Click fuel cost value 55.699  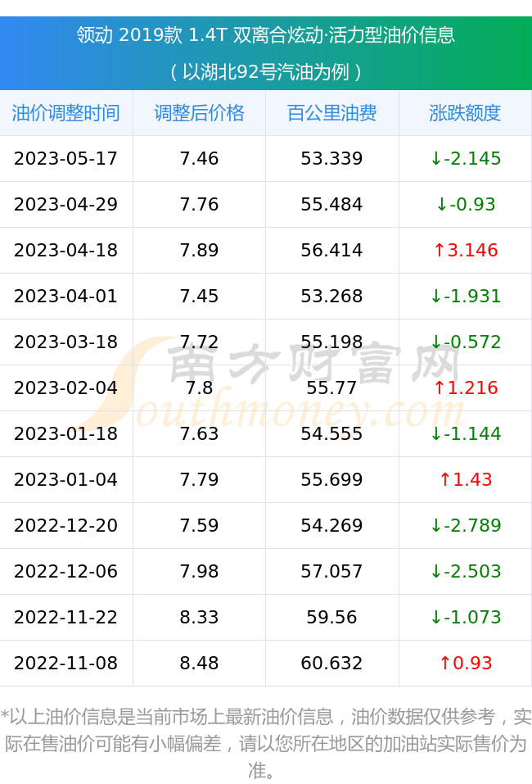coord(331,479)
